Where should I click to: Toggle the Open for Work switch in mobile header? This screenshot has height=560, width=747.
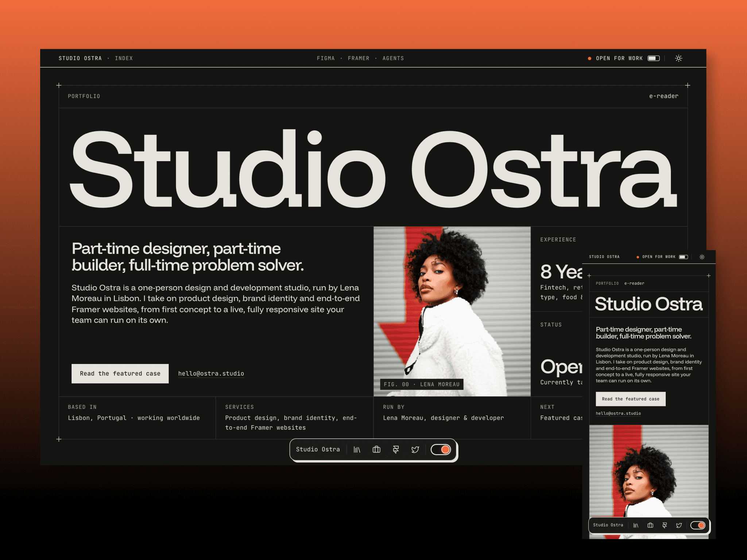(684, 257)
